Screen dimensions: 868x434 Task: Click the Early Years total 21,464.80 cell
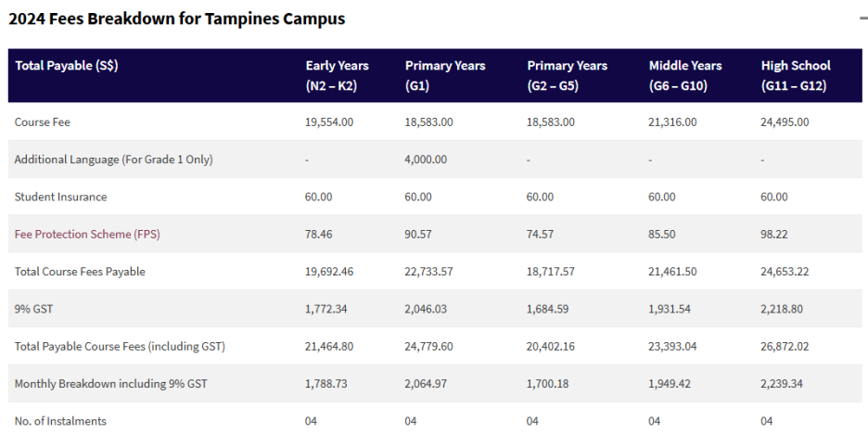[x=329, y=347]
